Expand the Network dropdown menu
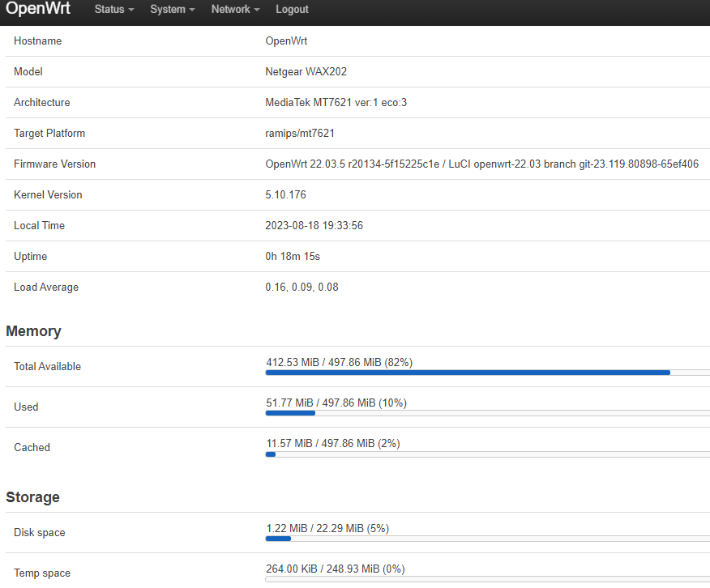Image resolution: width=710 pixels, height=588 pixels. [x=236, y=9]
